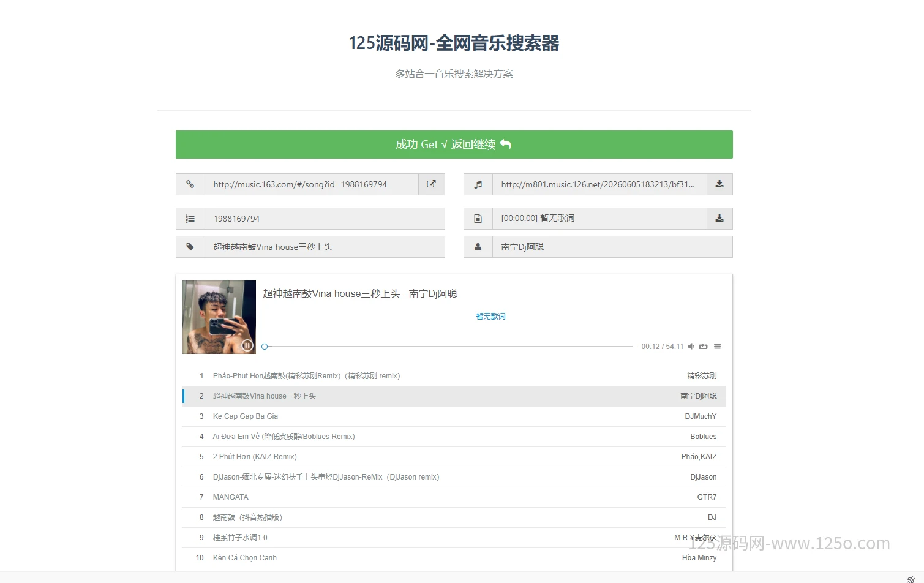The image size is (924, 583).
Task: Select the artist field 南宁Dj阿聪
Action: 612,247
